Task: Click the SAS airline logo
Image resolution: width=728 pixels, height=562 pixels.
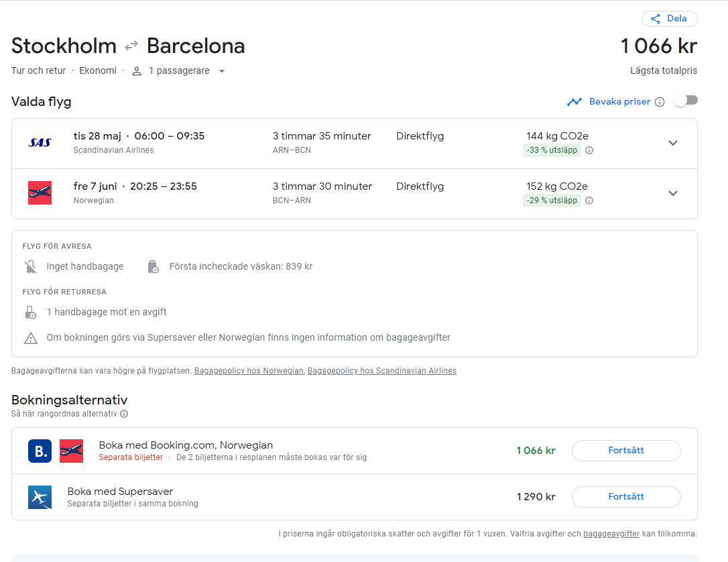Action: click(x=40, y=143)
